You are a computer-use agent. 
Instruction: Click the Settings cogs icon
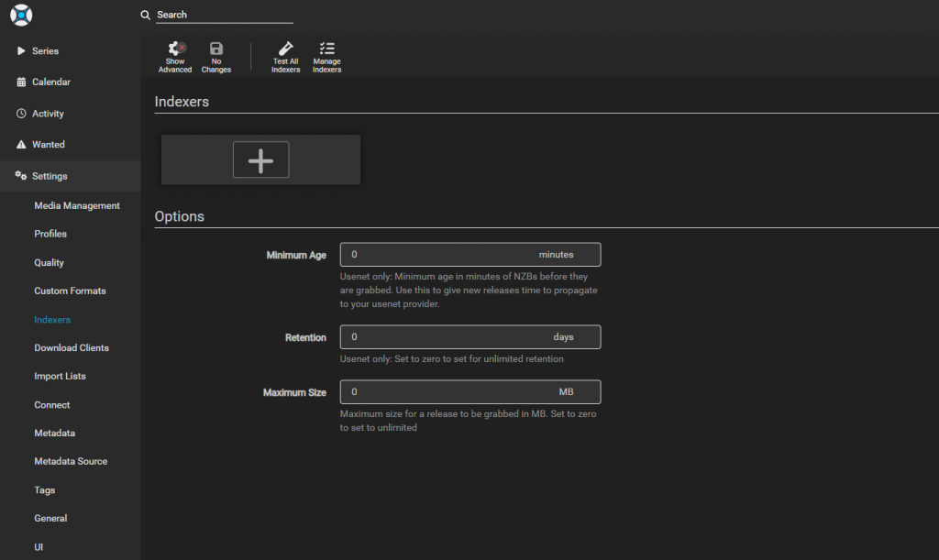click(21, 175)
